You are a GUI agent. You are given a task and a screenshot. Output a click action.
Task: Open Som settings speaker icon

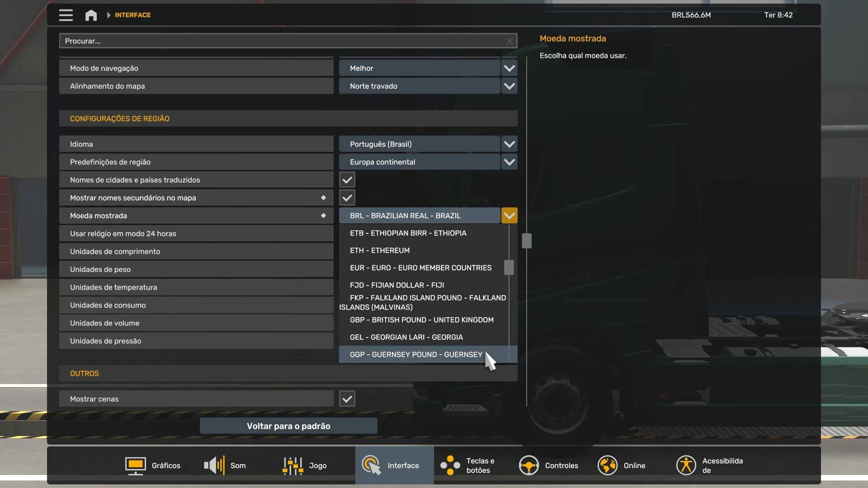[x=214, y=465]
